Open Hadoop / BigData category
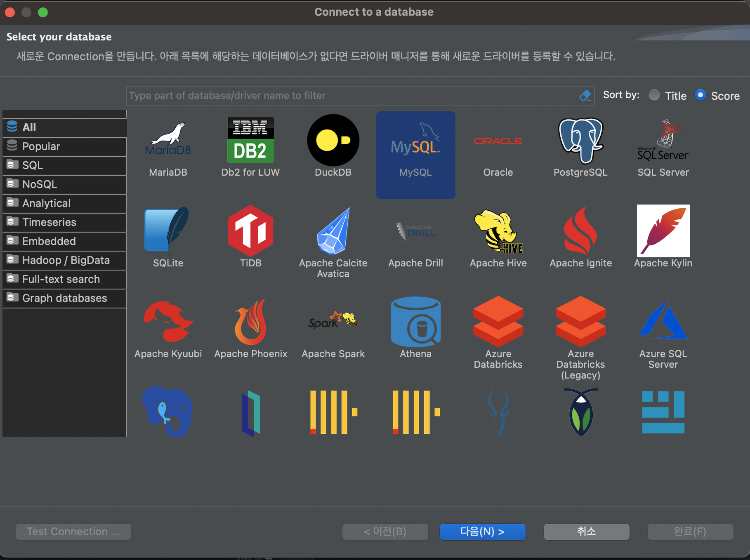Screen dimensions: 750x560 coord(64,260)
